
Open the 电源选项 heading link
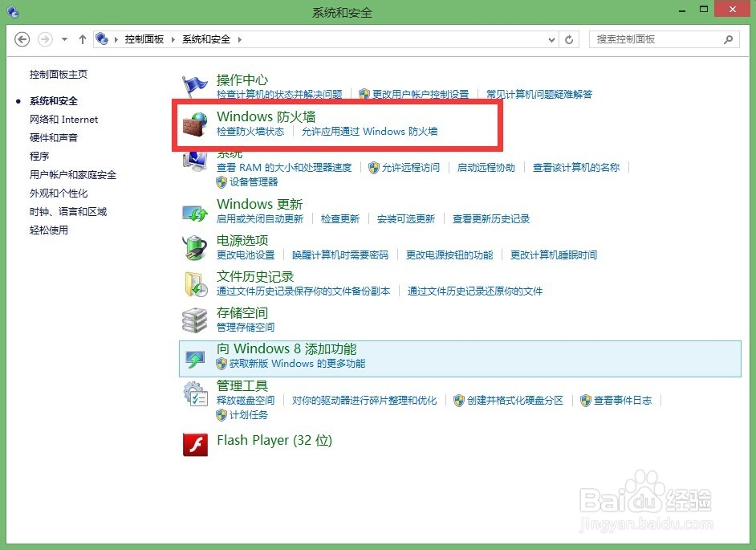click(242, 240)
